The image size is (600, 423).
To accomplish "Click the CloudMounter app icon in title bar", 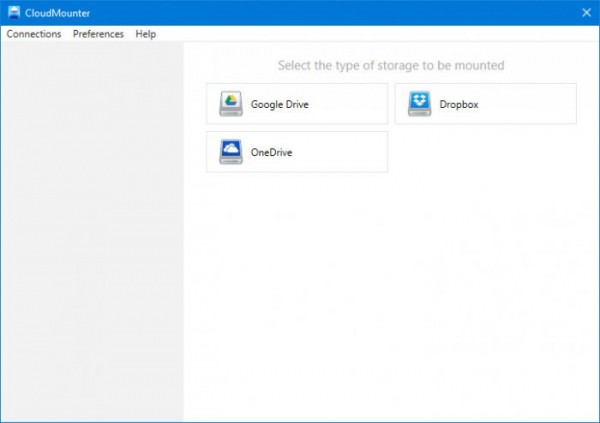I will point(14,13).
